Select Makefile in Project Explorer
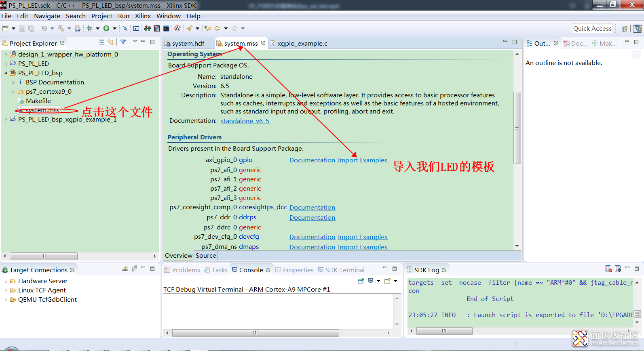644x351 pixels. [38, 101]
